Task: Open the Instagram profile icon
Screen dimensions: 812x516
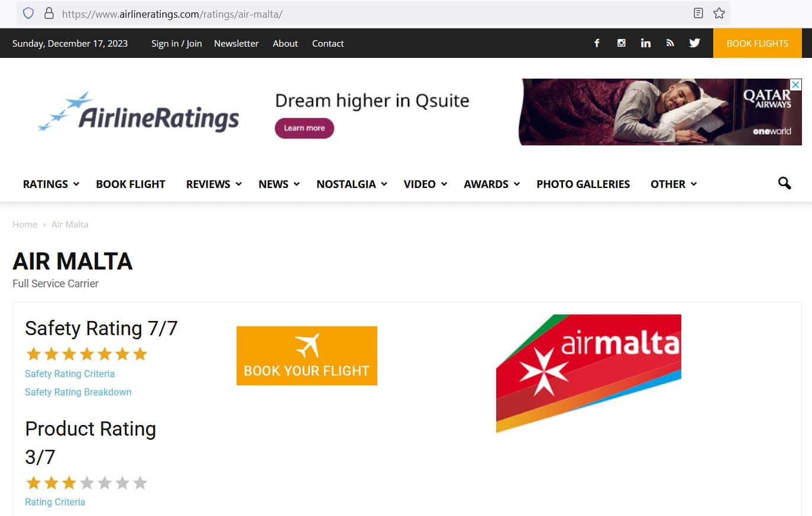Action: coord(621,43)
